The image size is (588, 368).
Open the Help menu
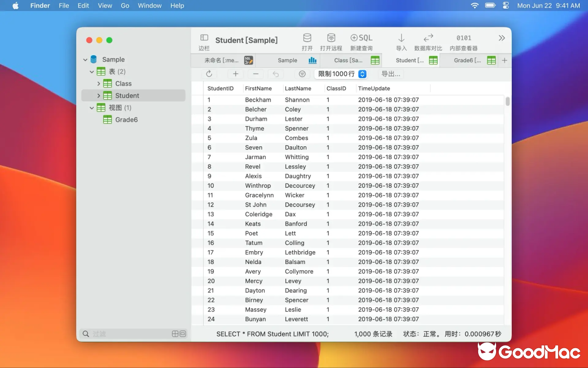click(177, 6)
